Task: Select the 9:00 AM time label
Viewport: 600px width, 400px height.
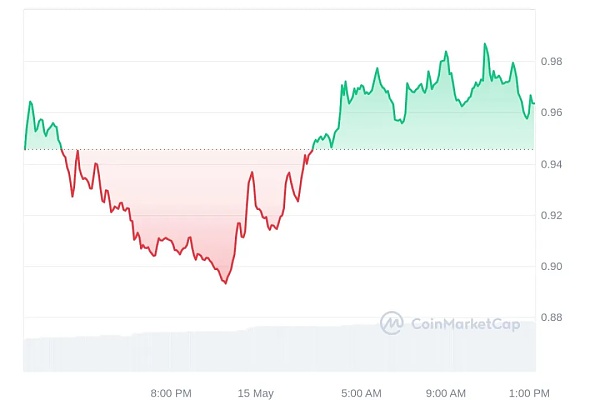Action: 445,392
